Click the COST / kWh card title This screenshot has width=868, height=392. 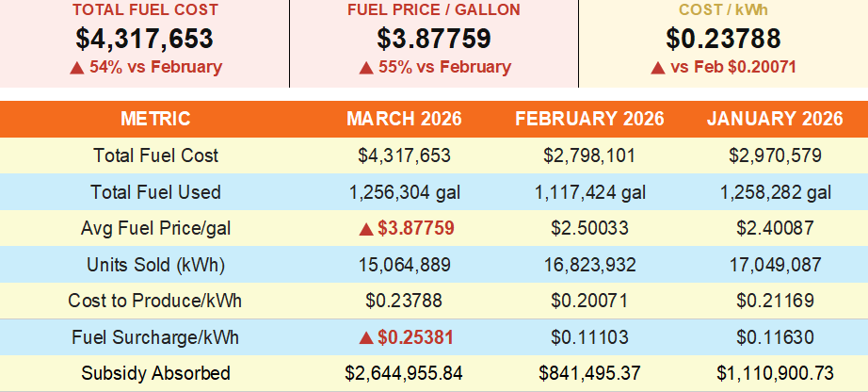(723, 10)
